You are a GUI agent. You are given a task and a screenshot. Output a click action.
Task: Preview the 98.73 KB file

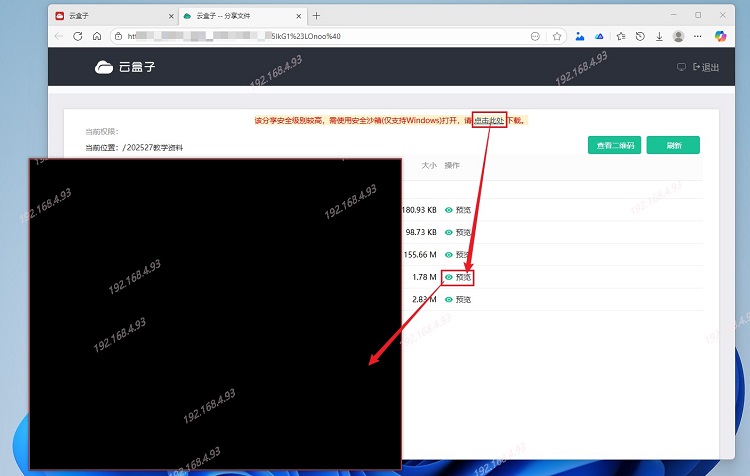pyautogui.click(x=458, y=232)
